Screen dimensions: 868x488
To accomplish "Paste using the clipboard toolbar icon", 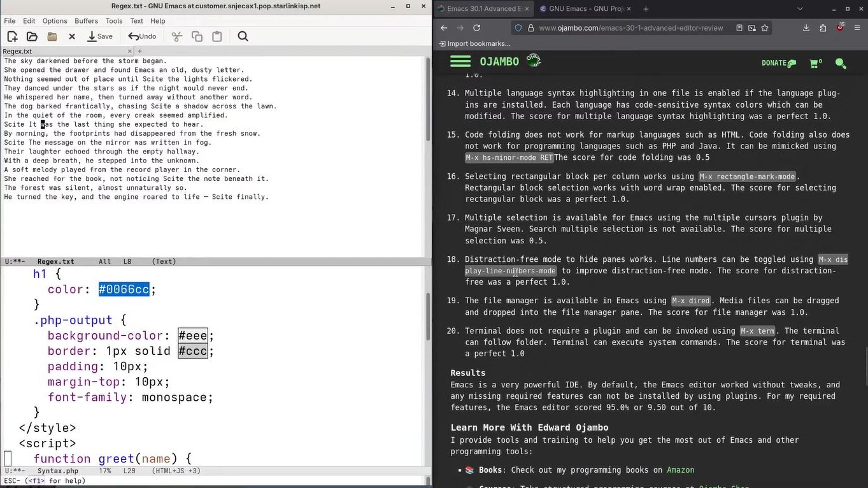I will point(217,36).
